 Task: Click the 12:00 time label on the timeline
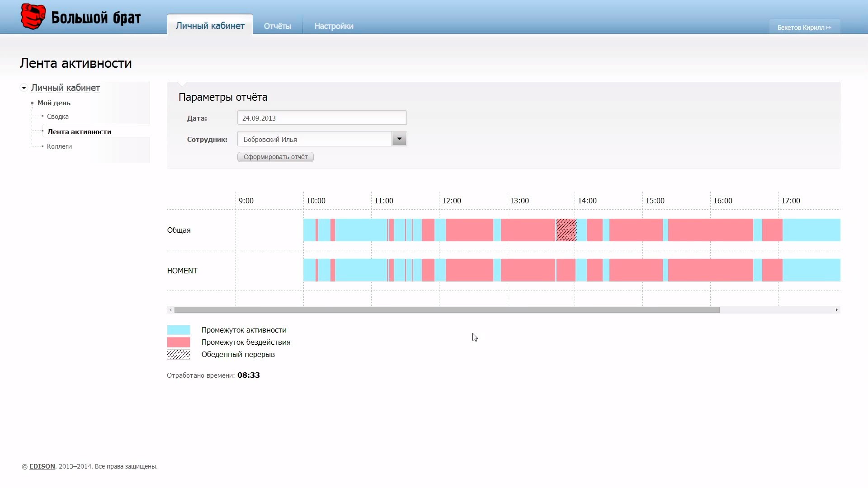coord(451,201)
